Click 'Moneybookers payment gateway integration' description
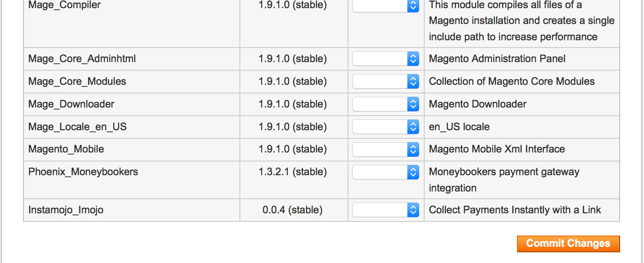This screenshot has height=263, width=644. click(504, 180)
